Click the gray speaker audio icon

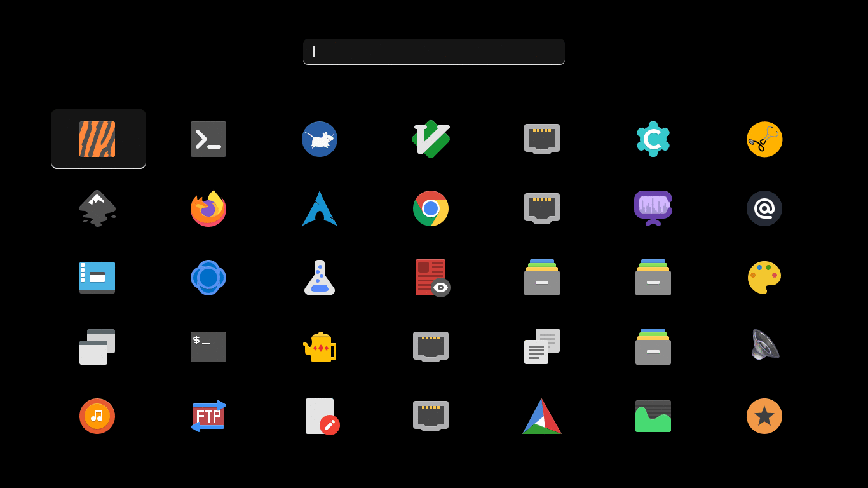pos(764,347)
